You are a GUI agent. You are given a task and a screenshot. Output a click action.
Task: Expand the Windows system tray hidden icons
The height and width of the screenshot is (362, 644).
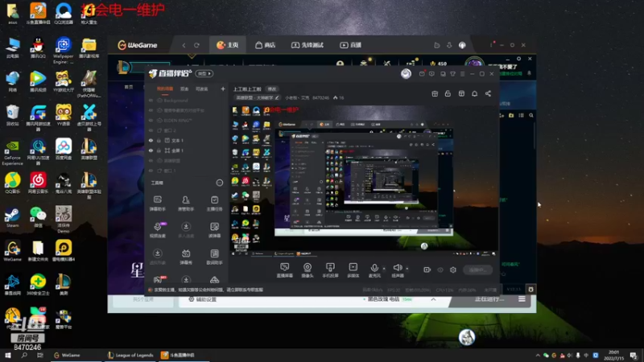tap(538, 356)
